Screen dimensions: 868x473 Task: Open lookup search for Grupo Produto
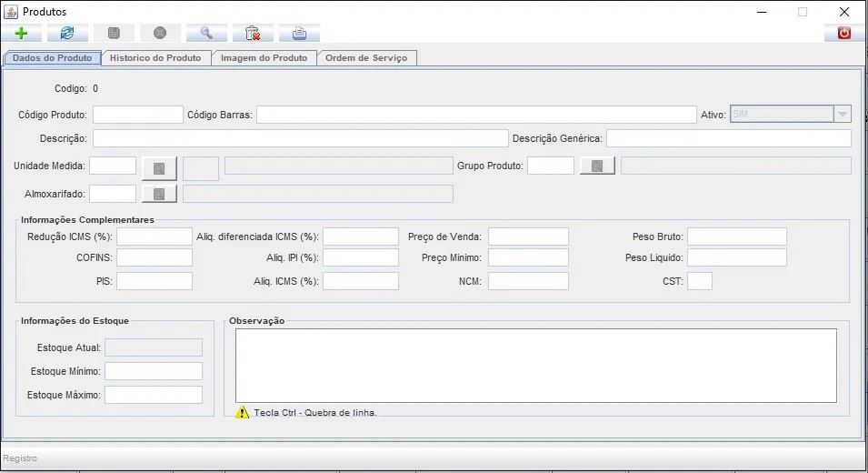tap(597, 166)
